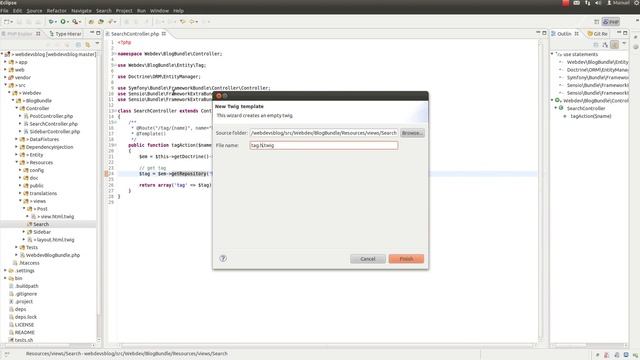Toggle the highlighted filter button in Outline toolbar
Image resolution: width=640 pixels, height=360 pixels.
(614, 44)
